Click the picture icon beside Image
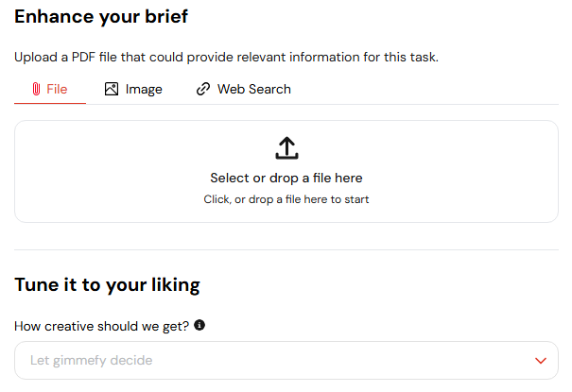572x392 pixels. 112,90
